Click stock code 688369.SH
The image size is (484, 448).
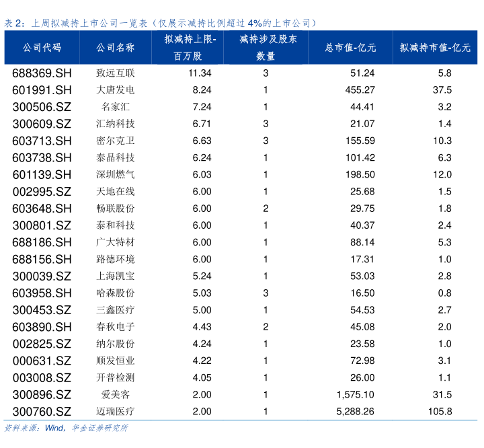[42, 73]
